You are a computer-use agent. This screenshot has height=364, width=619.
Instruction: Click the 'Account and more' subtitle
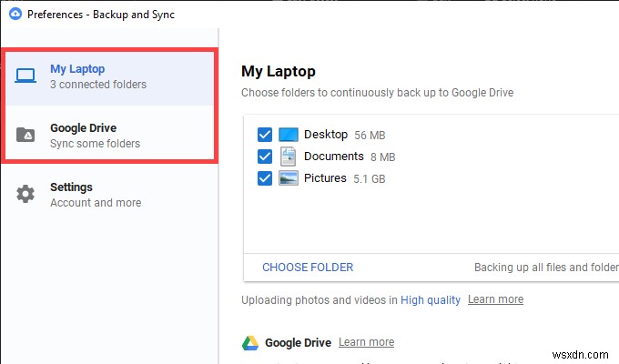click(x=96, y=203)
